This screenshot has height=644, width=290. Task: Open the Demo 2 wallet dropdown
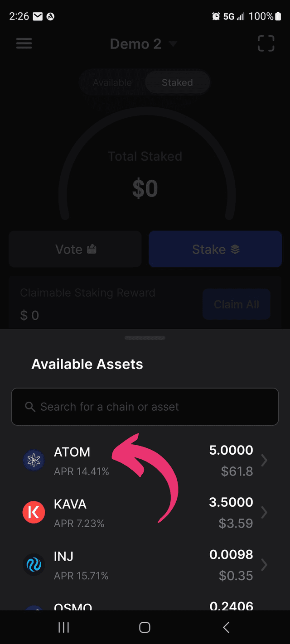coord(144,43)
